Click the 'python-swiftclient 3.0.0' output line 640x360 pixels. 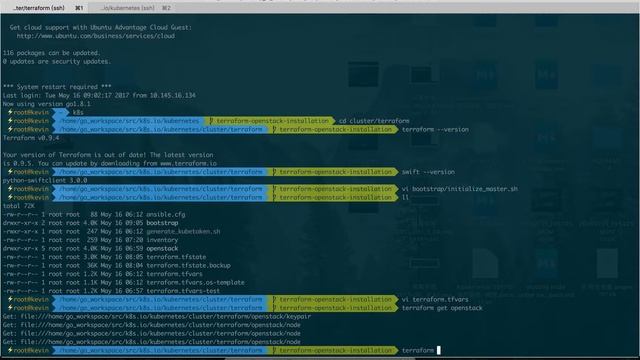pyautogui.click(x=45, y=180)
